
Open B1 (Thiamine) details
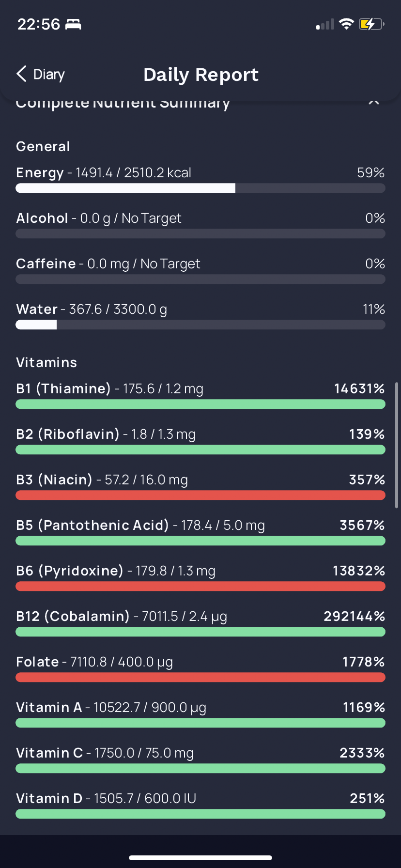pyautogui.click(x=200, y=396)
